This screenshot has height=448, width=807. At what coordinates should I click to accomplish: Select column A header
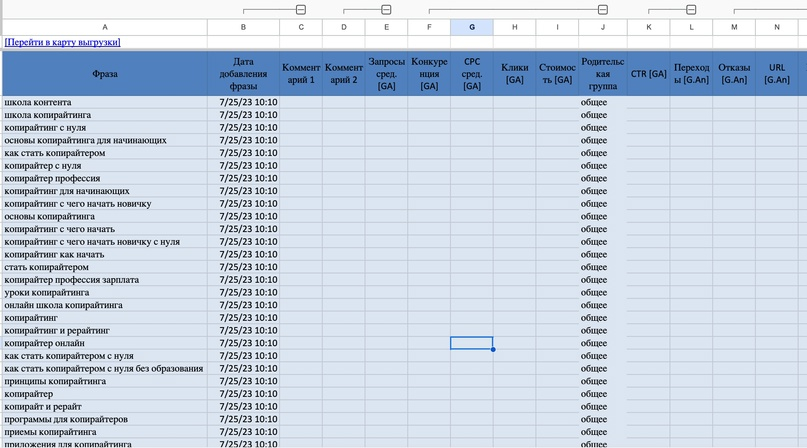click(x=105, y=27)
